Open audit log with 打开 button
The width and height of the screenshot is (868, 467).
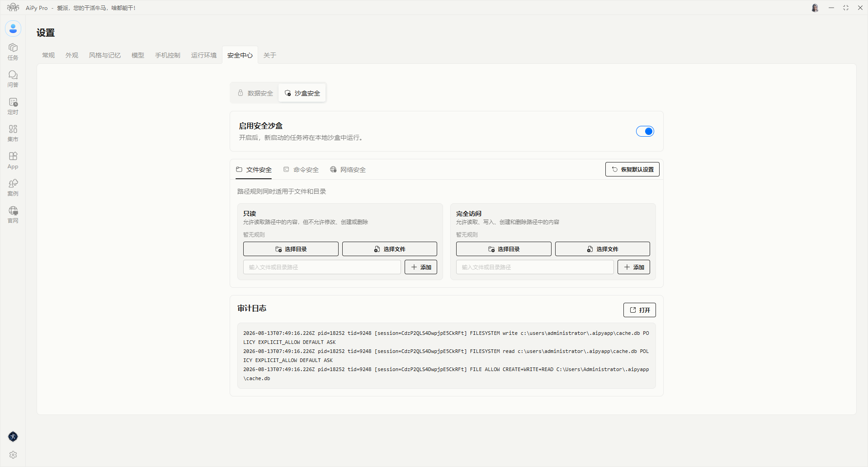tap(639, 310)
